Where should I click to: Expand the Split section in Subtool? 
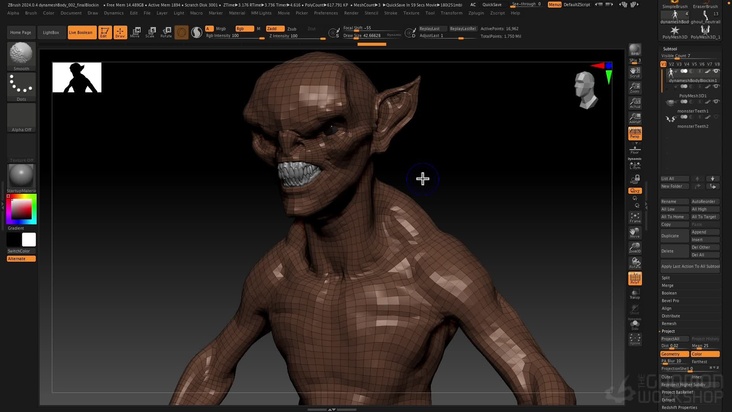tap(667, 277)
